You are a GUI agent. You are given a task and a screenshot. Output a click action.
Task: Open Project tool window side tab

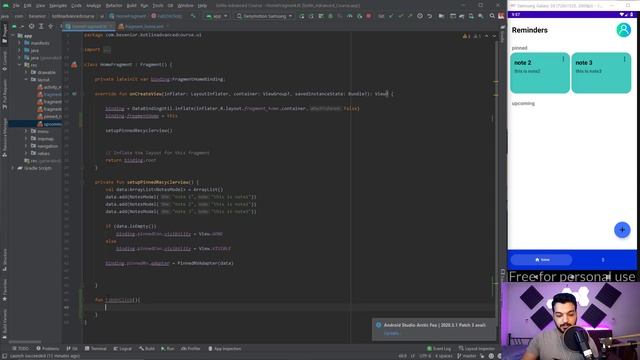point(4,33)
